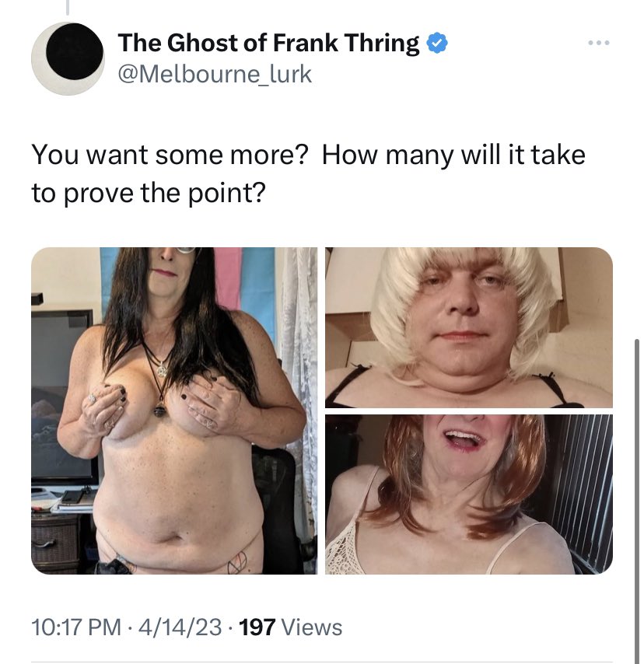Viewport: 644px width, 664px height.
Task: Click the thread connector line above avatar
Action: [68, 7]
